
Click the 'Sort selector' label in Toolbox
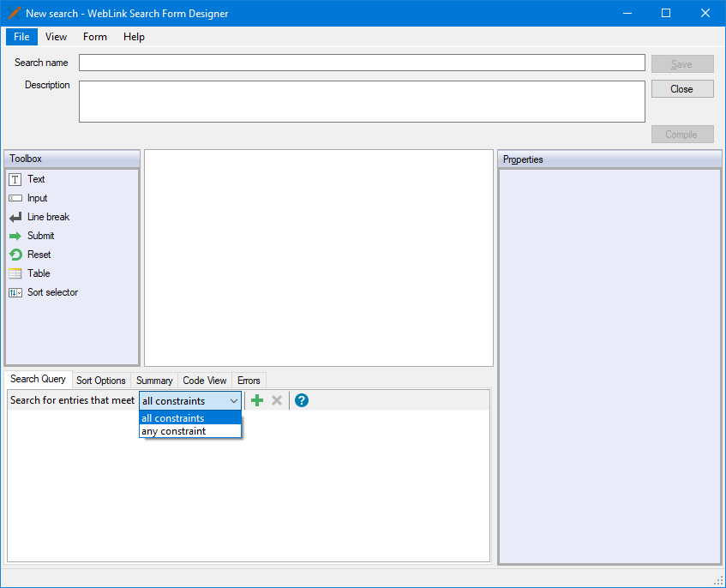click(x=53, y=292)
